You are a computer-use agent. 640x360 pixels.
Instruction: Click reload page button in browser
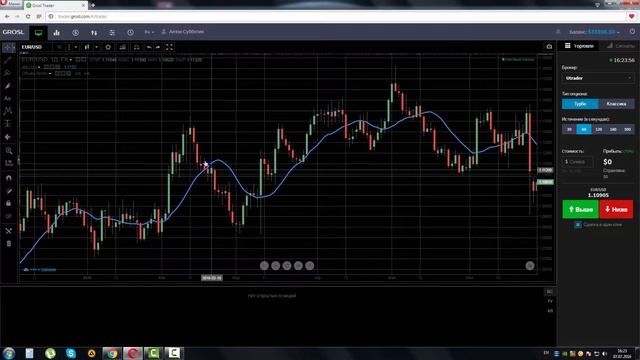(x=28, y=16)
